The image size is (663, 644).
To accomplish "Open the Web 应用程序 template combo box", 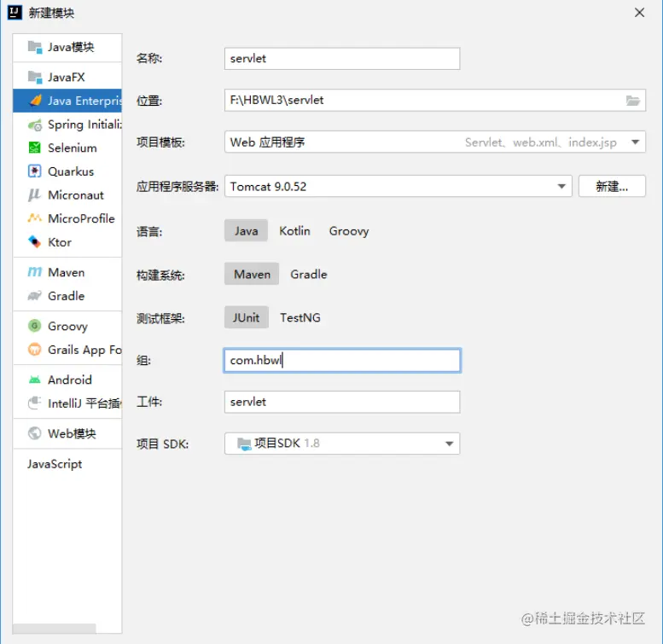I will tap(434, 142).
